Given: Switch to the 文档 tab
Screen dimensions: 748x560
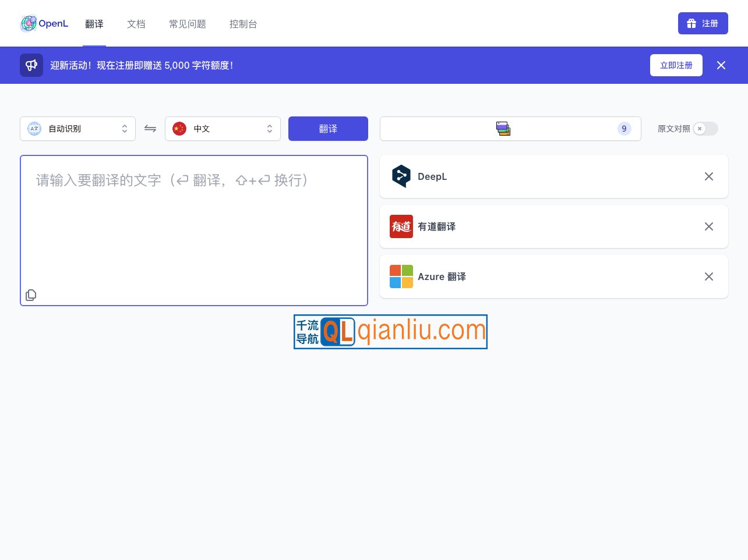Looking at the screenshot, I should [x=136, y=24].
